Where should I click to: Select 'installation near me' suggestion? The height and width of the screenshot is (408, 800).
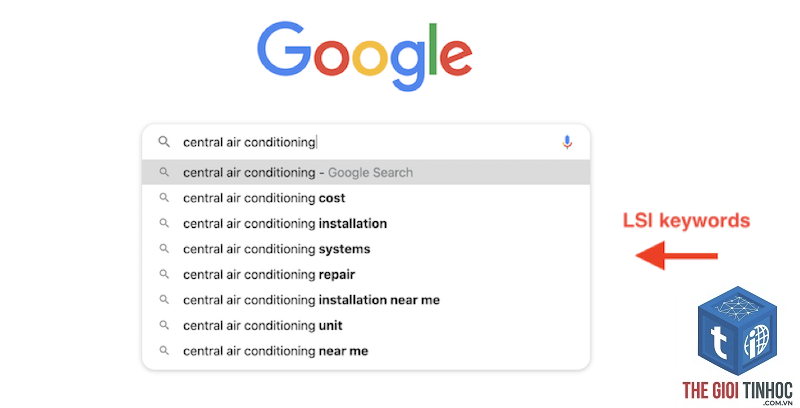point(366,300)
